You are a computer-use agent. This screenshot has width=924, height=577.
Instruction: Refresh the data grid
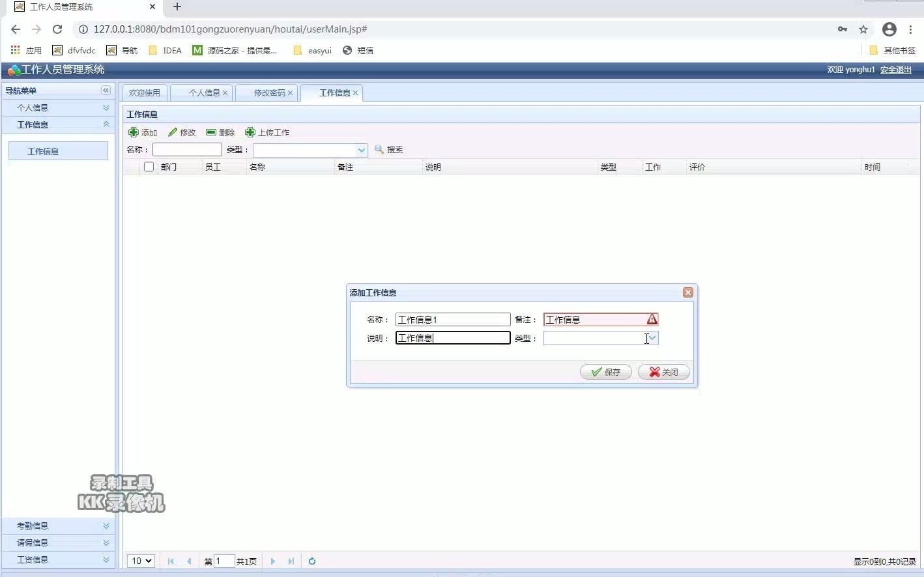312,561
